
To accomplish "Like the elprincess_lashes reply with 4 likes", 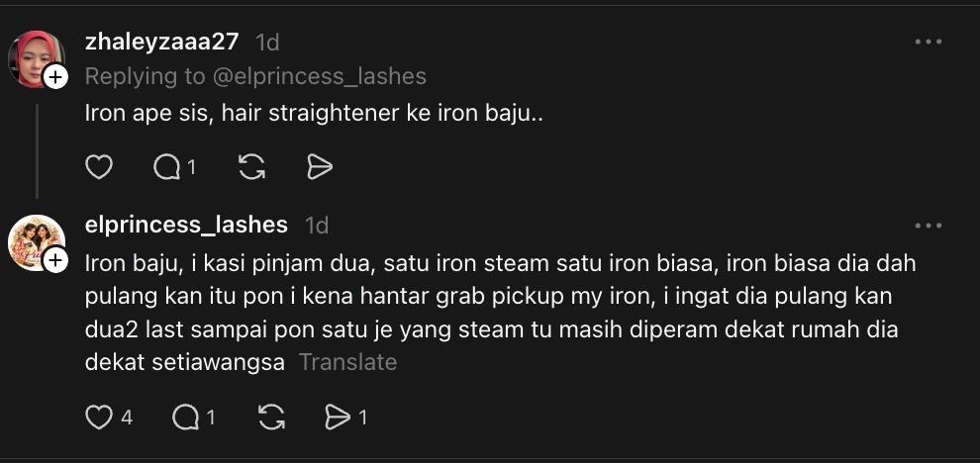I will click(x=99, y=417).
